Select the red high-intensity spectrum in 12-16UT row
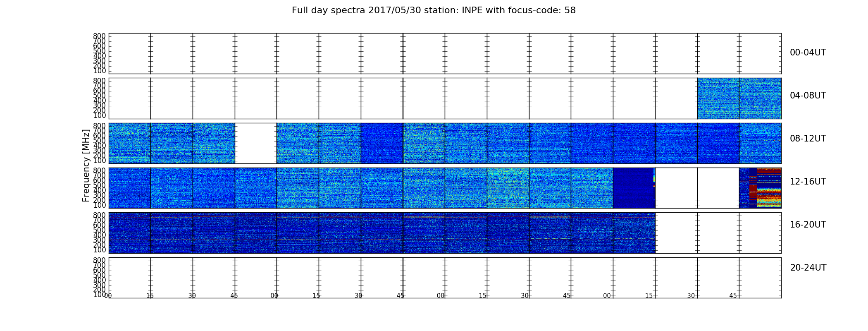The image size is (868, 331). pyautogui.click(x=760, y=188)
